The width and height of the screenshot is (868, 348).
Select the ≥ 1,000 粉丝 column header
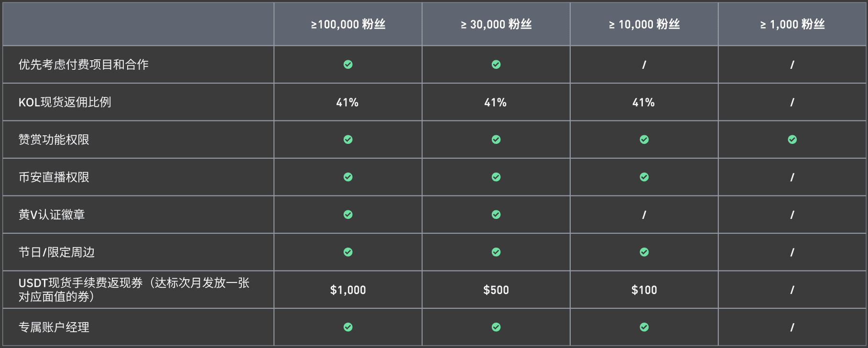[x=792, y=24]
